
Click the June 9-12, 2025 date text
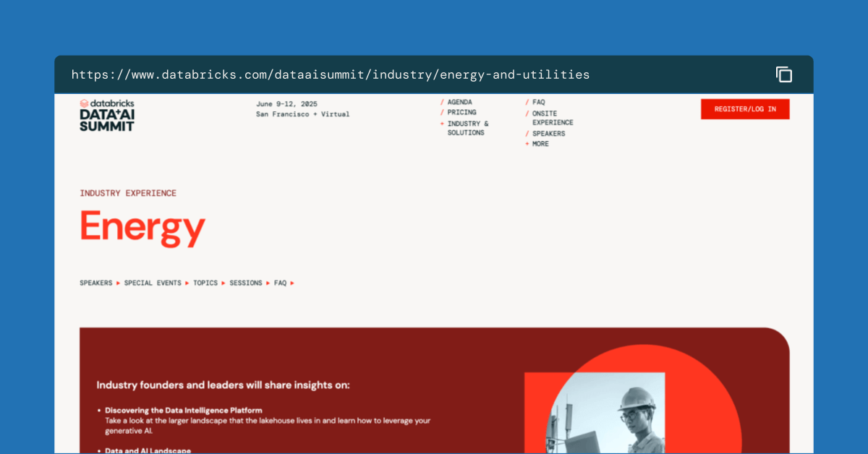(x=286, y=104)
